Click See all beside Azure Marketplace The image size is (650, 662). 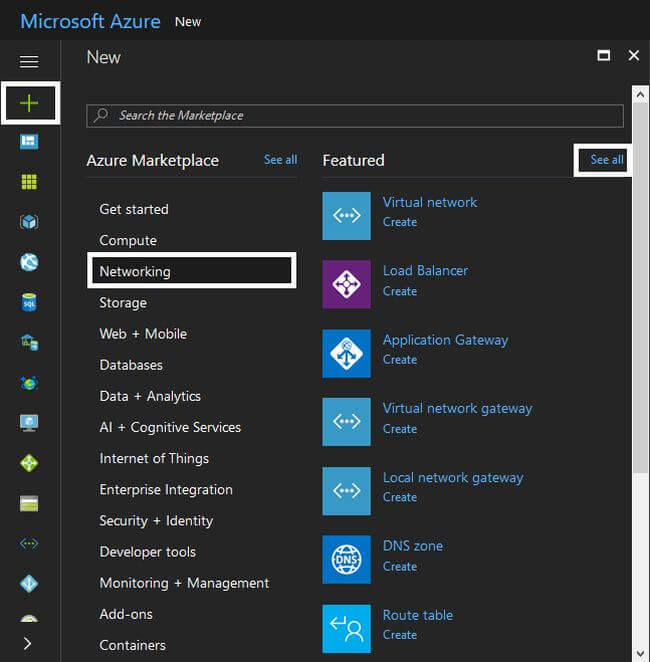pyautogui.click(x=280, y=160)
